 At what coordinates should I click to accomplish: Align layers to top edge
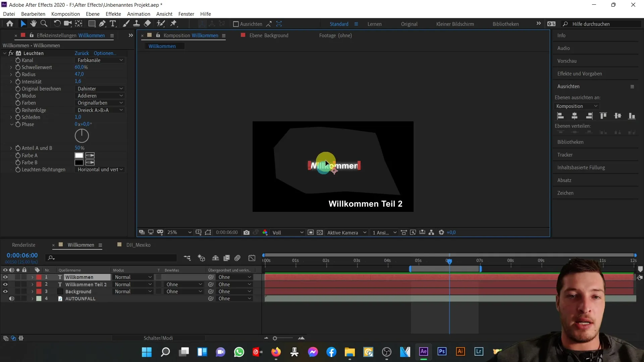tap(603, 116)
